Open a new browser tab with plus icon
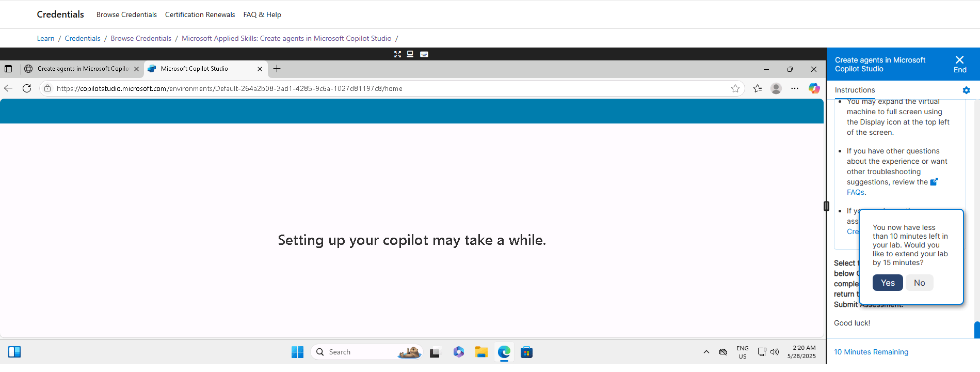Viewport: 980px width, 372px height. pos(277,69)
